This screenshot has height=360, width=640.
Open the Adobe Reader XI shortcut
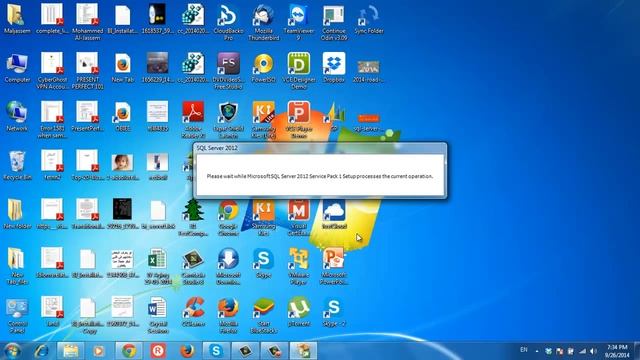(x=193, y=119)
